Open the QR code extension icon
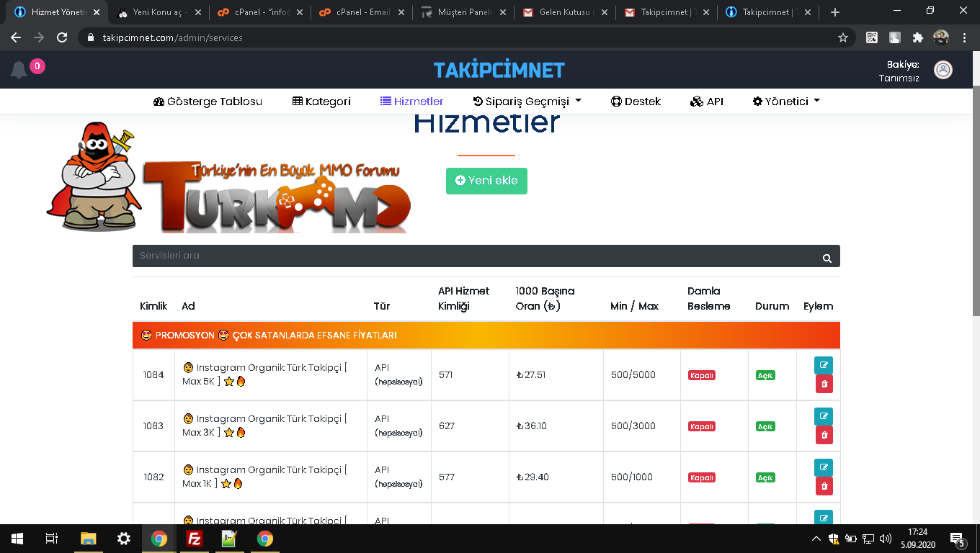This screenshot has width=980, height=553. click(x=872, y=37)
